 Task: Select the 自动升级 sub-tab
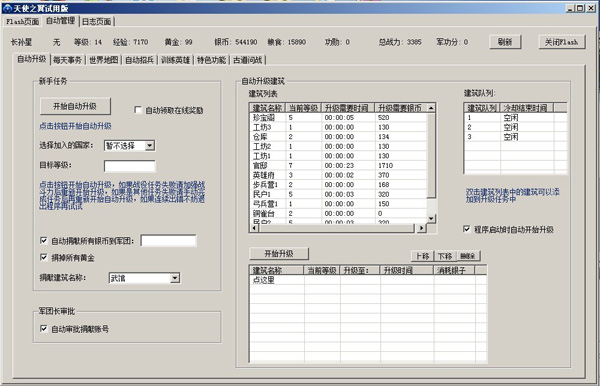coord(32,59)
